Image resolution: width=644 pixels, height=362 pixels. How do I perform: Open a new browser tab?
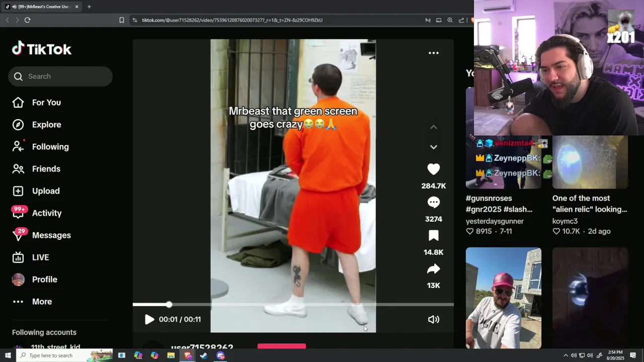[89, 7]
